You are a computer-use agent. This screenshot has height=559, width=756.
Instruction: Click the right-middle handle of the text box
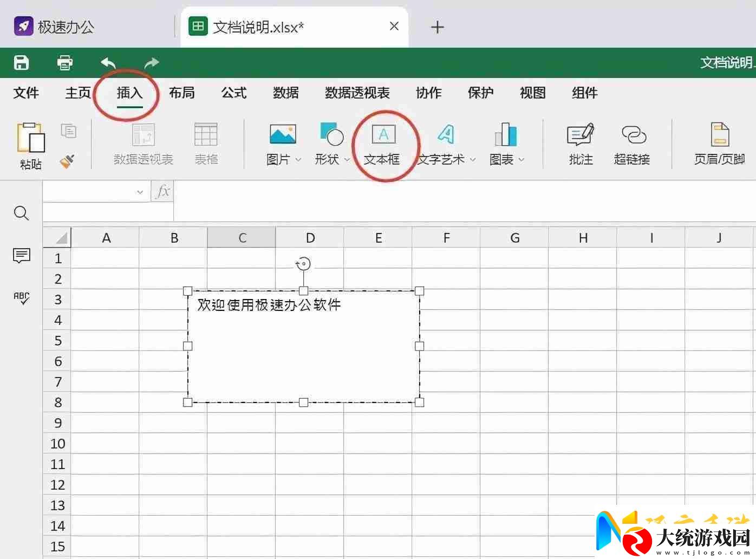coord(419,346)
